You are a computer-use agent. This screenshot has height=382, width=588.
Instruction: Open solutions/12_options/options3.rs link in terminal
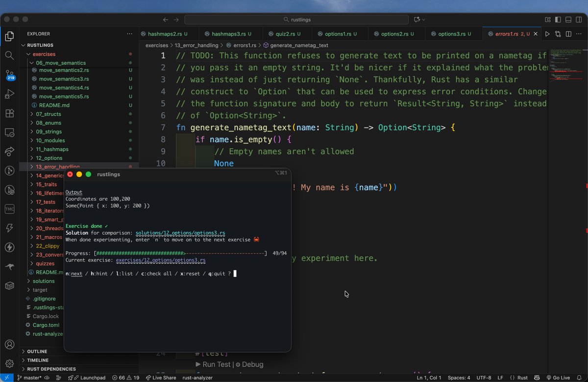180,233
